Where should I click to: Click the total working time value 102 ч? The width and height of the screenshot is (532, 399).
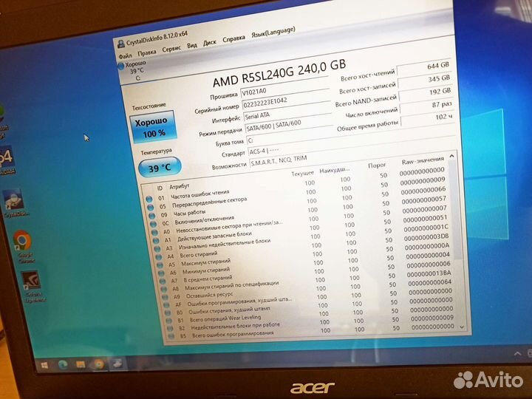click(x=428, y=118)
